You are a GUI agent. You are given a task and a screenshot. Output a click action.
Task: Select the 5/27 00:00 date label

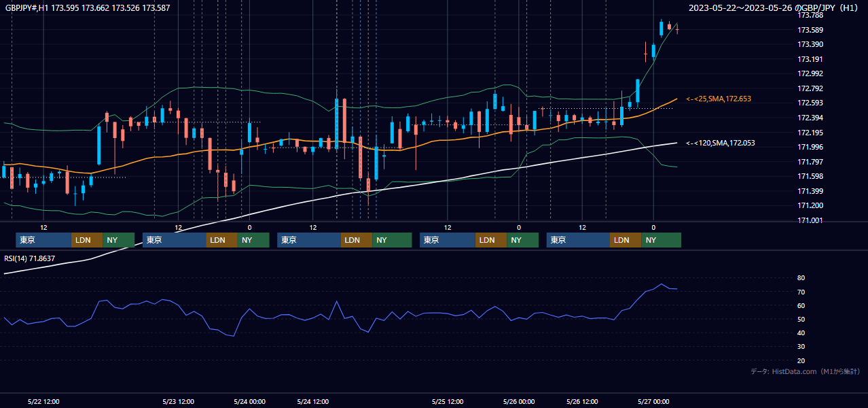tap(653, 401)
